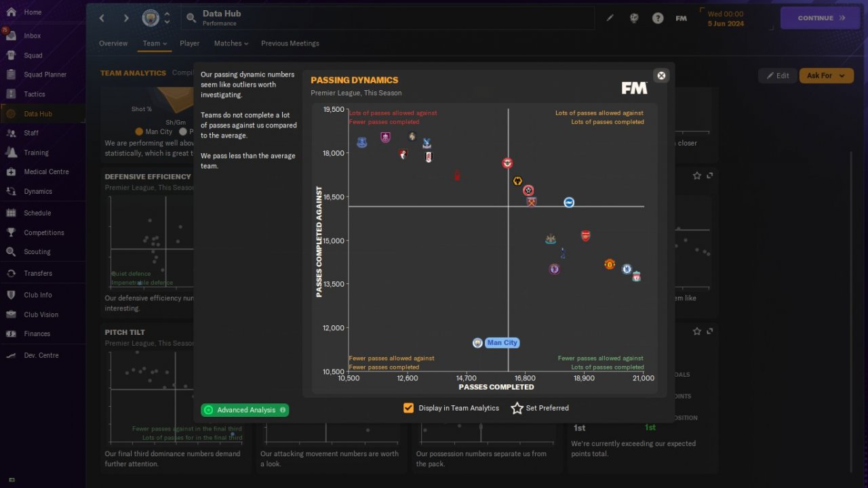Close the Passing Dynamics dialog
The width and height of the screenshot is (868, 488).
tap(662, 75)
